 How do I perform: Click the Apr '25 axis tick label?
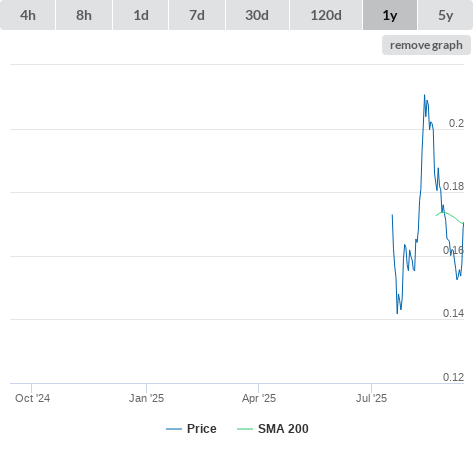pyautogui.click(x=259, y=398)
